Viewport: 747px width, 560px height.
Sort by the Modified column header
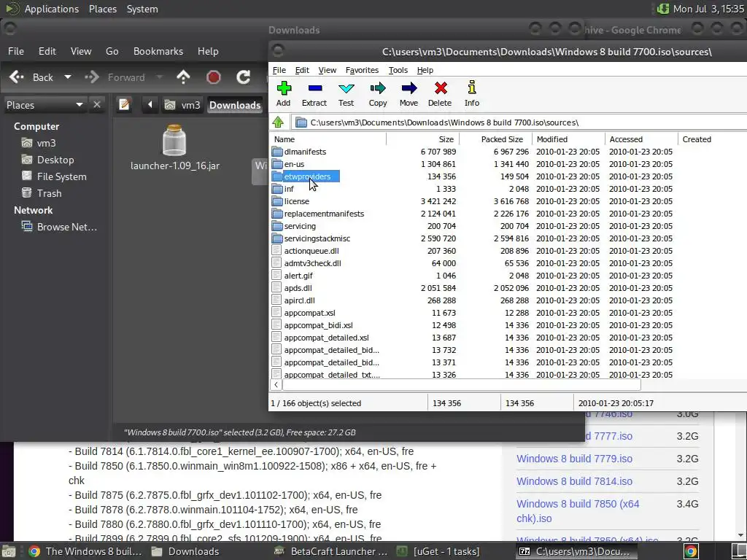click(x=568, y=139)
